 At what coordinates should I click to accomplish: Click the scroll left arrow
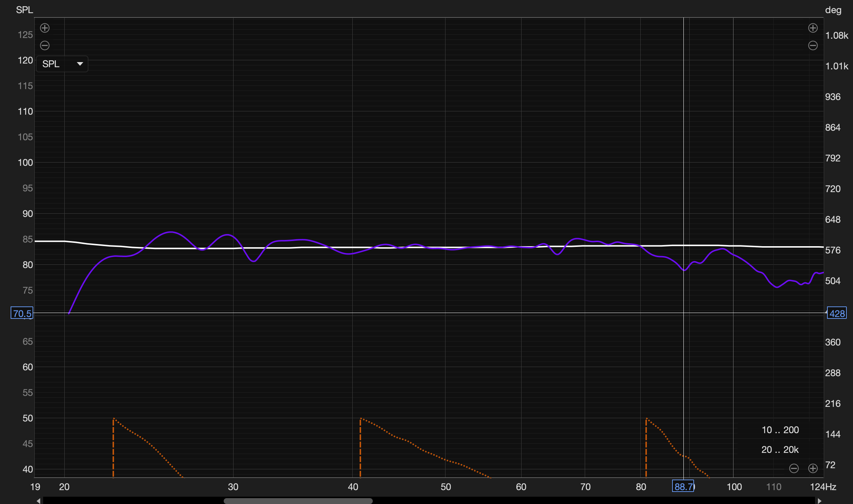click(x=38, y=501)
